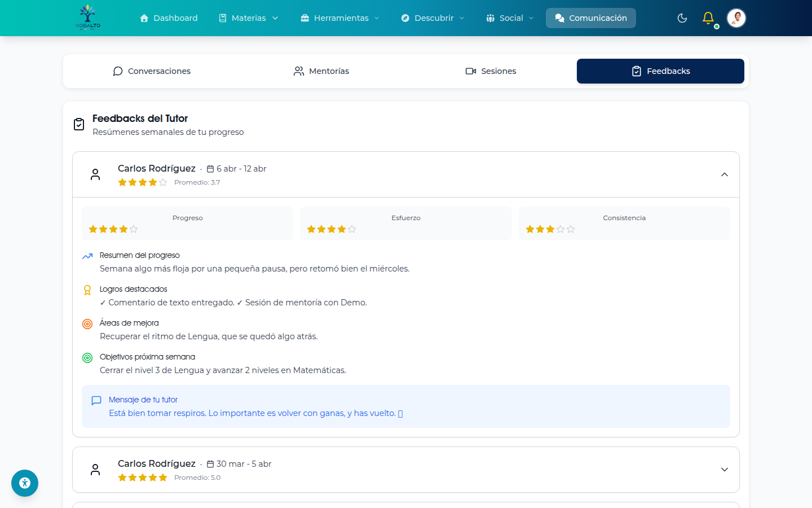Image resolution: width=812 pixels, height=508 pixels.
Task: Click 'Está bien tomar respiros' tutor message
Action: coord(255,413)
